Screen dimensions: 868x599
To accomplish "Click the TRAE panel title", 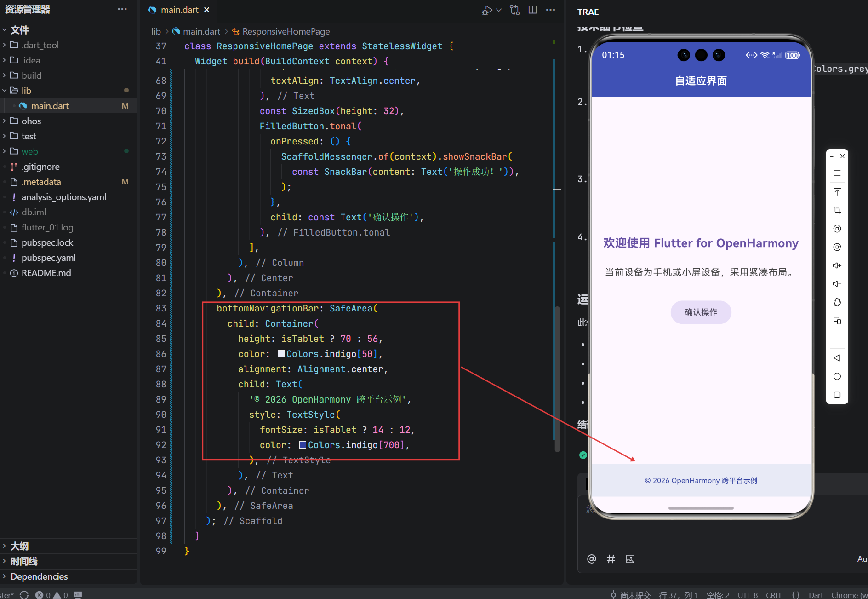I will tap(588, 12).
